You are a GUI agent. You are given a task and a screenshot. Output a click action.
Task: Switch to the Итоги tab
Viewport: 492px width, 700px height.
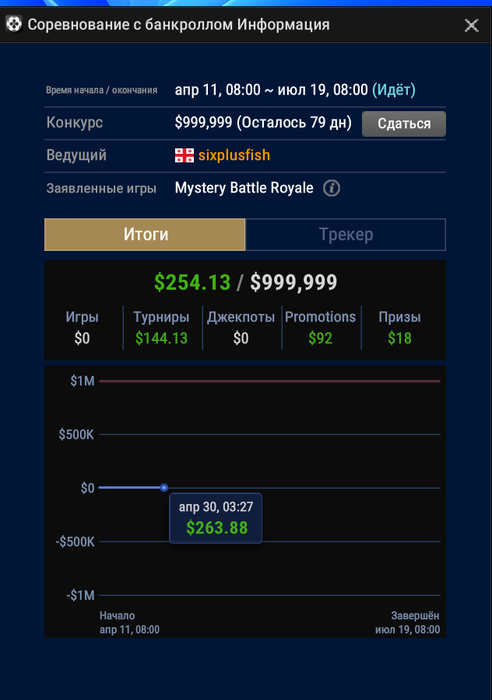(x=145, y=234)
